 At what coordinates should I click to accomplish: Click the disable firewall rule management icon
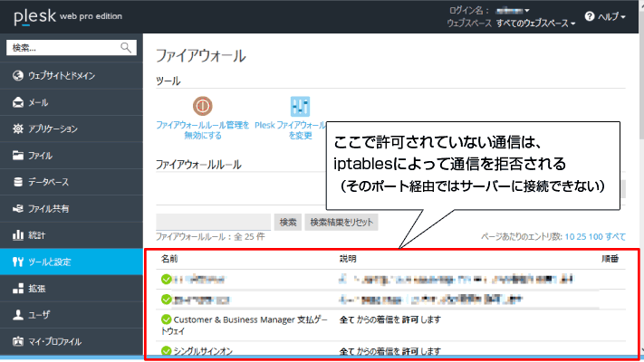[203, 106]
